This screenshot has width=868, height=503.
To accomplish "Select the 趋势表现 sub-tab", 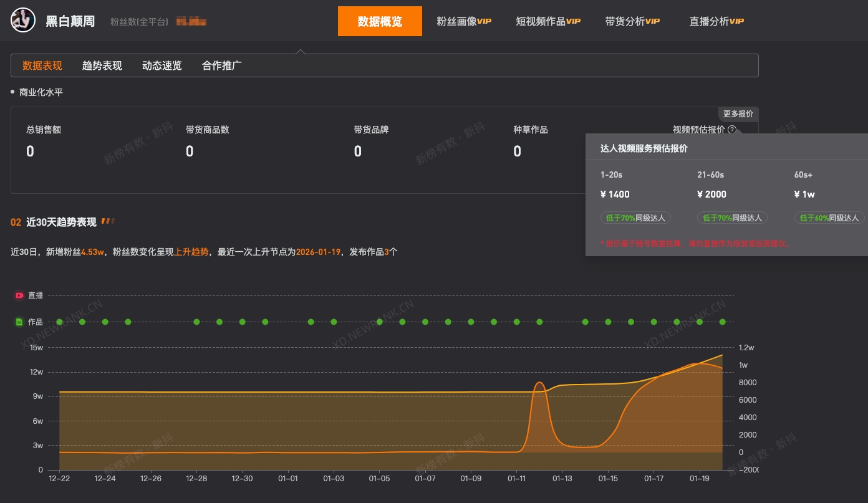I will (x=102, y=65).
